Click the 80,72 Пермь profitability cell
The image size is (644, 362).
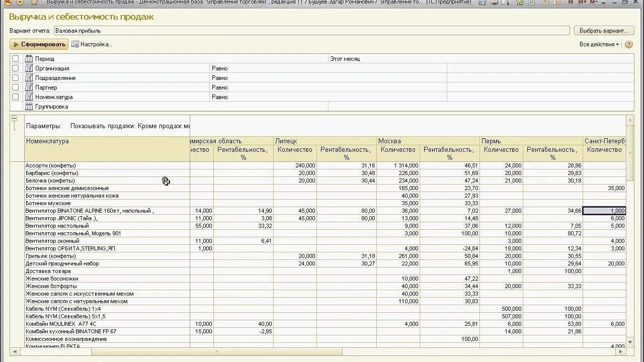pyautogui.click(x=553, y=233)
